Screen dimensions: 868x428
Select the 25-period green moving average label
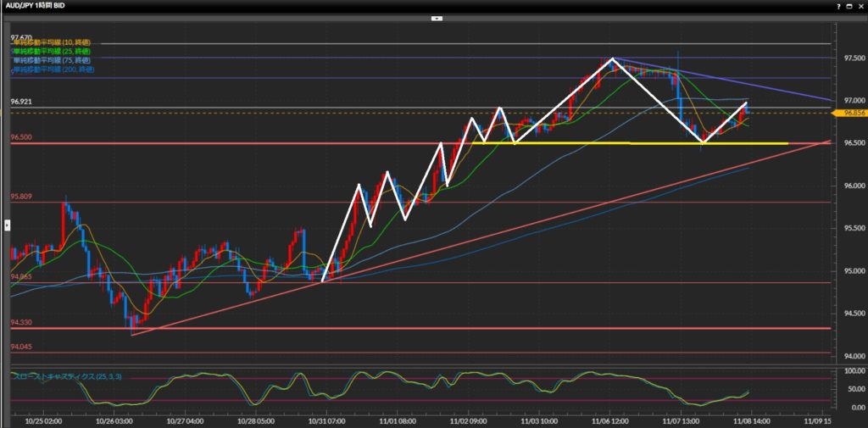point(52,52)
